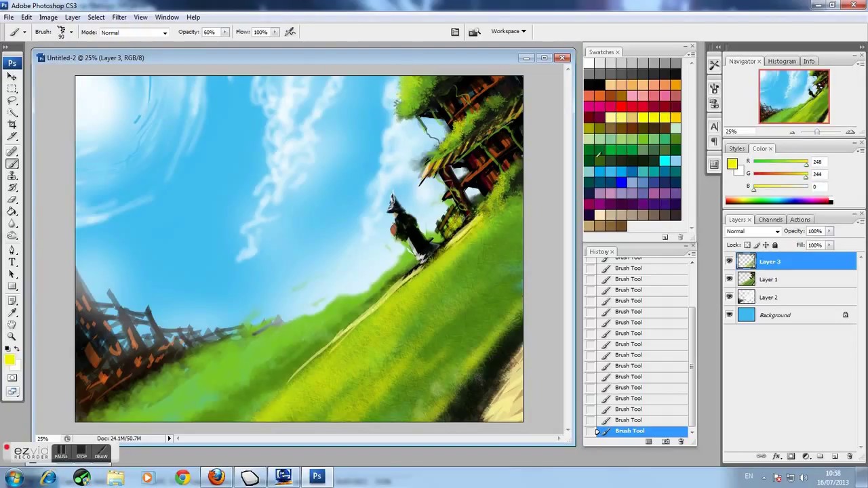Open the layer blend mode dropdown

[753, 231]
